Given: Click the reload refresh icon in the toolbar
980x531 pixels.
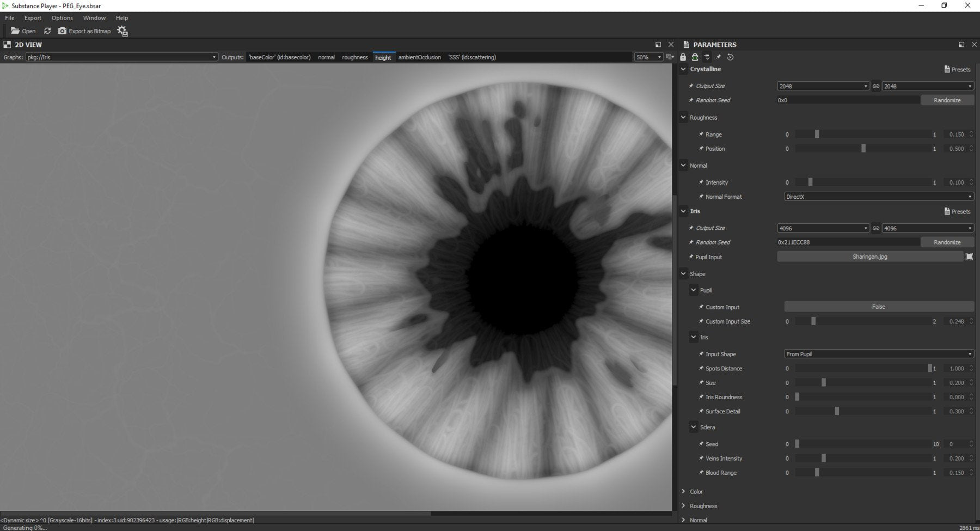Looking at the screenshot, I should (47, 31).
